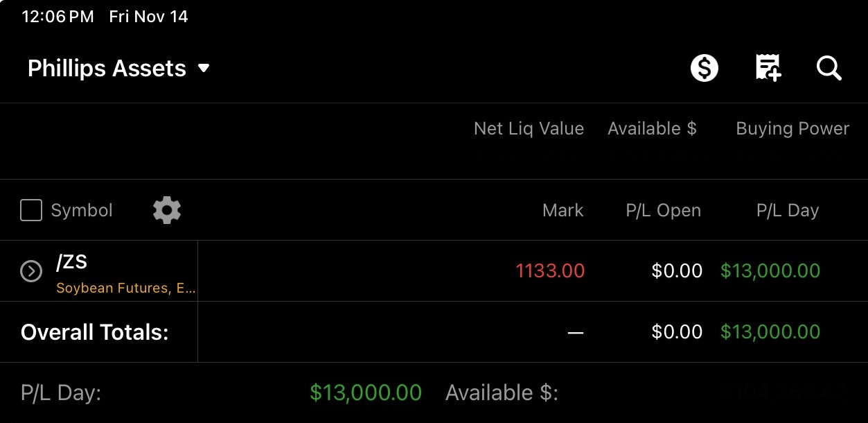The width and height of the screenshot is (868, 423).
Task: Tap the 1133.00 mark price
Action: 550,271
